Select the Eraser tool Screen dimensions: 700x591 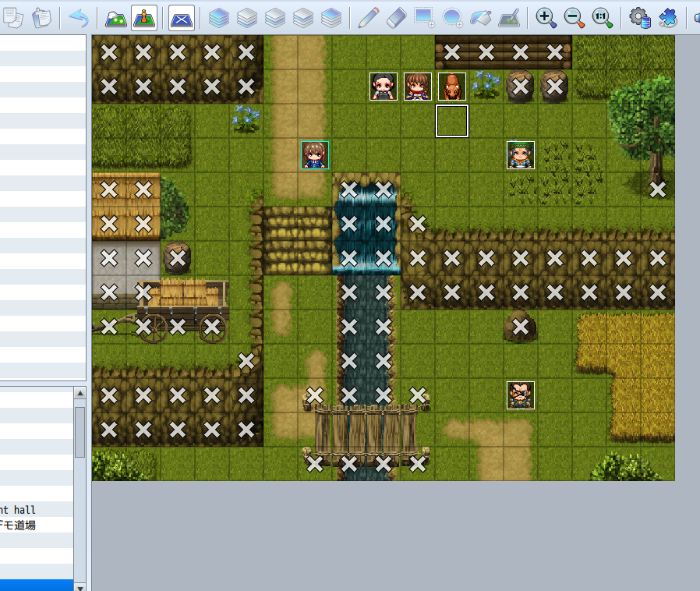pos(397,18)
